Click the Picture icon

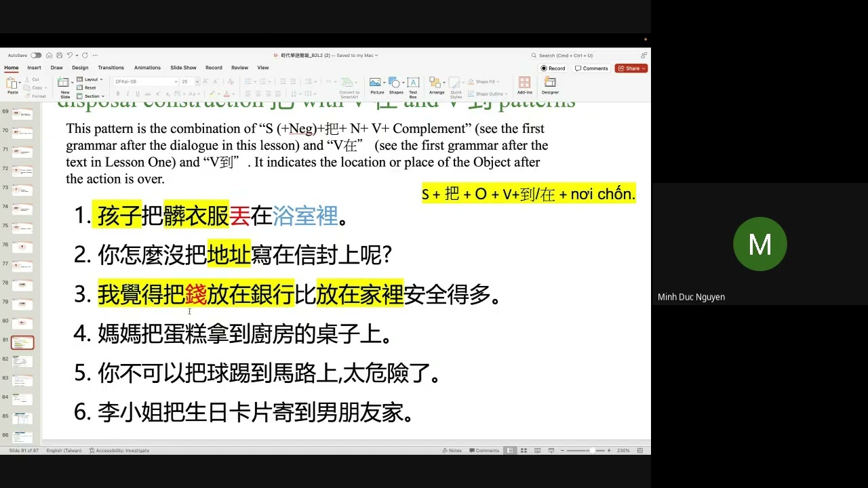(x=375, y=82)
